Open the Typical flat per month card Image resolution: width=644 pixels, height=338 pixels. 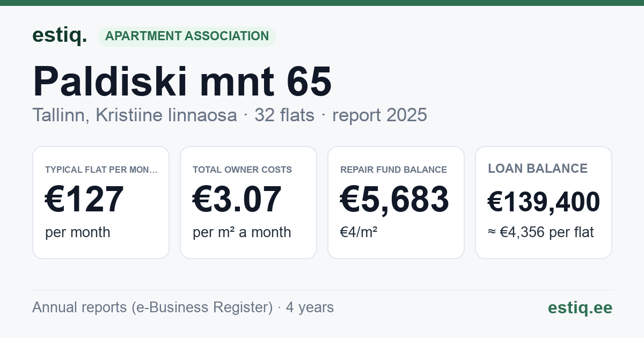click(x=101, y=202)
